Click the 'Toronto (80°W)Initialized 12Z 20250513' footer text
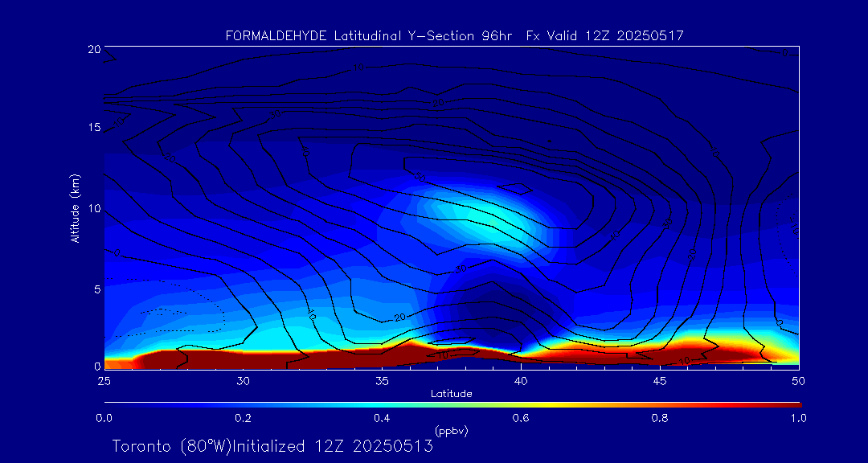868x463 pixels. pyautogui.click(x=272, y=446)
